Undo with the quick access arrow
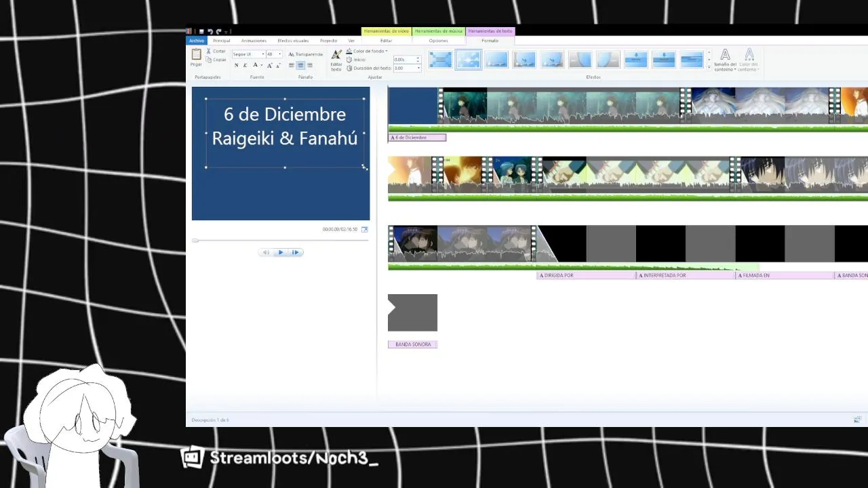The image size is (868, 488). tap(210, 31)
